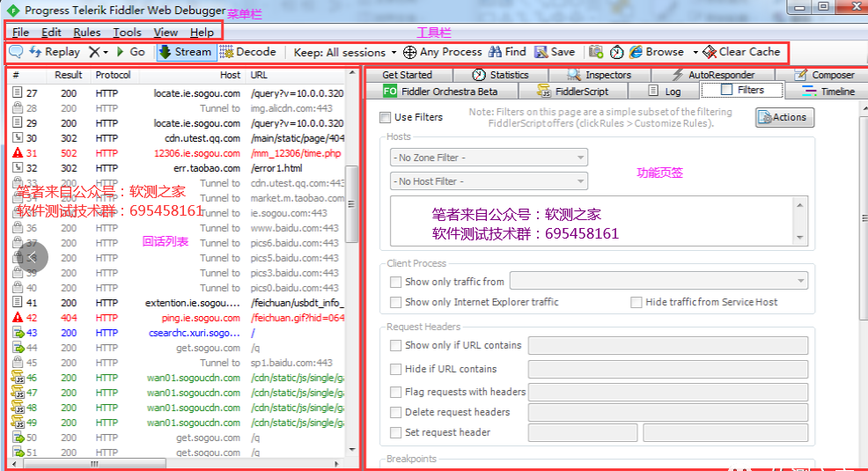
Task: Open the Remove sessions dropdown arrow
Action: [105, 53]
